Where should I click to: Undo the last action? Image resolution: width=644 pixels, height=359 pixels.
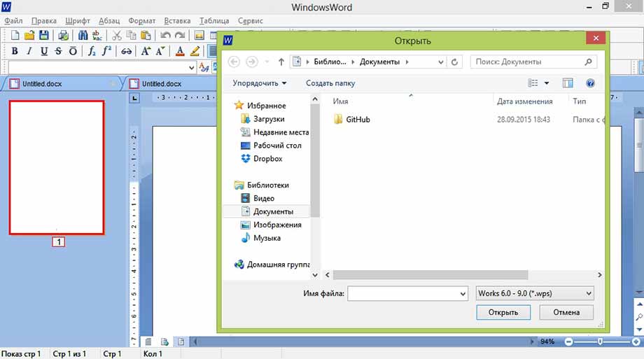[x=165, y=35]
